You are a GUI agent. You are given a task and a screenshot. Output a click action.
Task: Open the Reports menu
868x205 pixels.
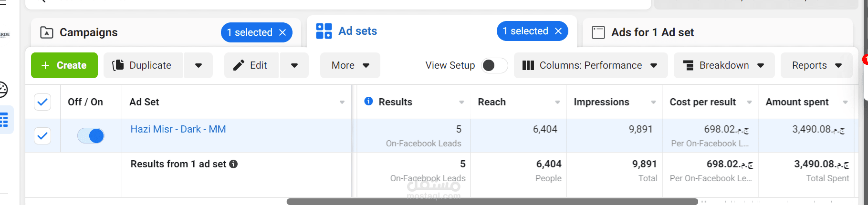[x=816, y=65]
